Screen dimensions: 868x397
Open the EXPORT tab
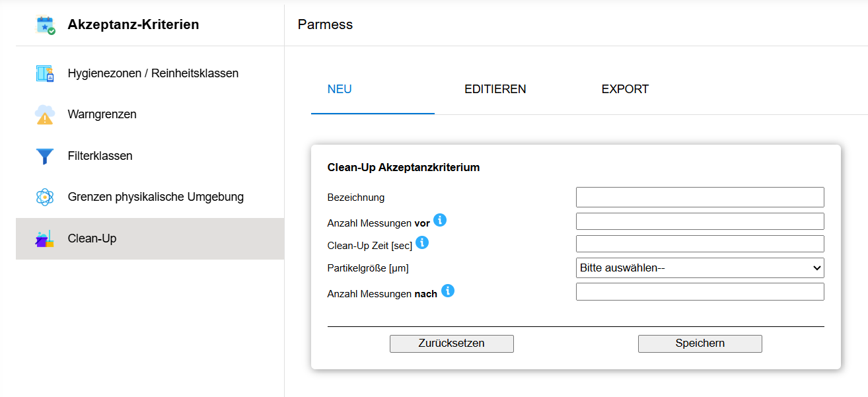click(x=624, y=89)
